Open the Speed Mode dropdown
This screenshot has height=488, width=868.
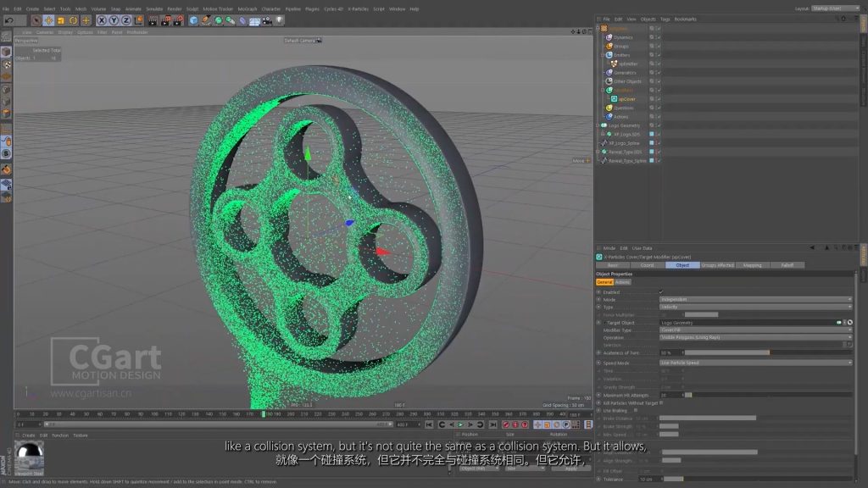(x=755, y=363)
